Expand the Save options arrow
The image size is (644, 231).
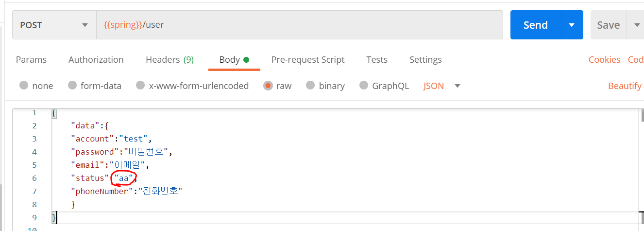(636, 25)
